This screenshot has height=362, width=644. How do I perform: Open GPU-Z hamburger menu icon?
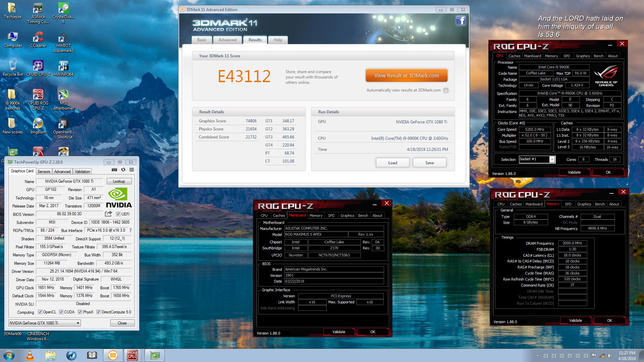tap(132, 170)
